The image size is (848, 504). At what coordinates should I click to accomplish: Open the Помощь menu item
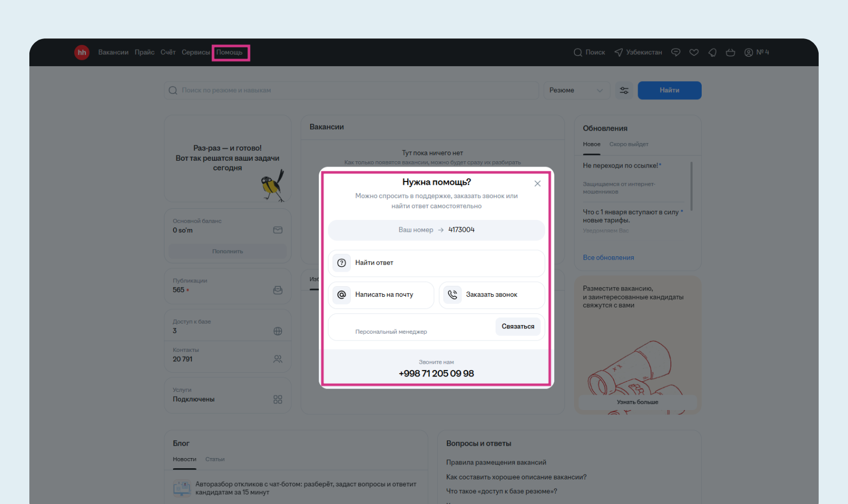230,52
